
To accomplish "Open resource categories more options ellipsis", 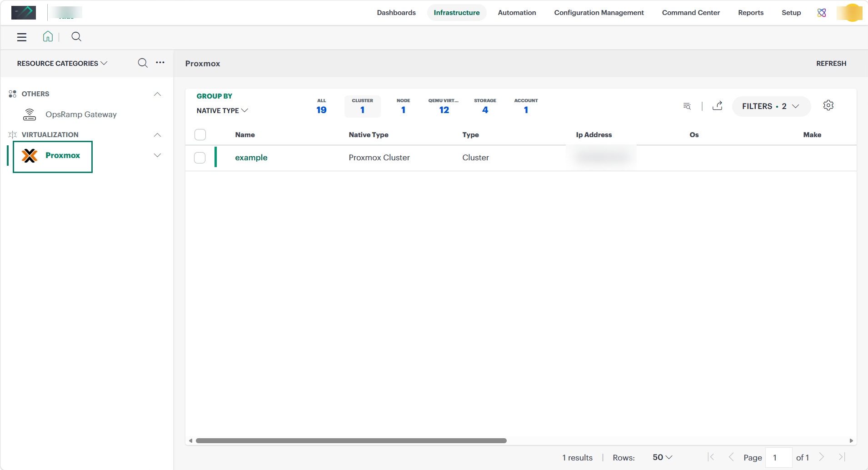I will click(x=160, y=63).
